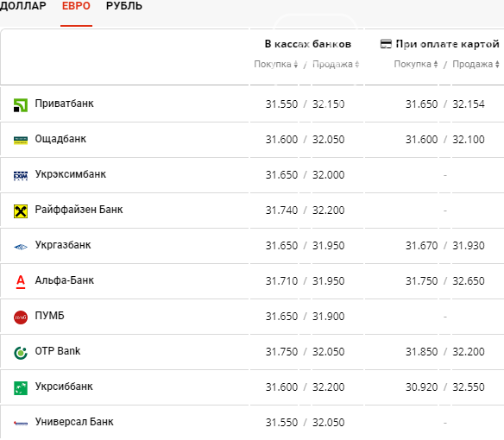Sort by Продажа in В кассах банков

[x=336, y=65]
